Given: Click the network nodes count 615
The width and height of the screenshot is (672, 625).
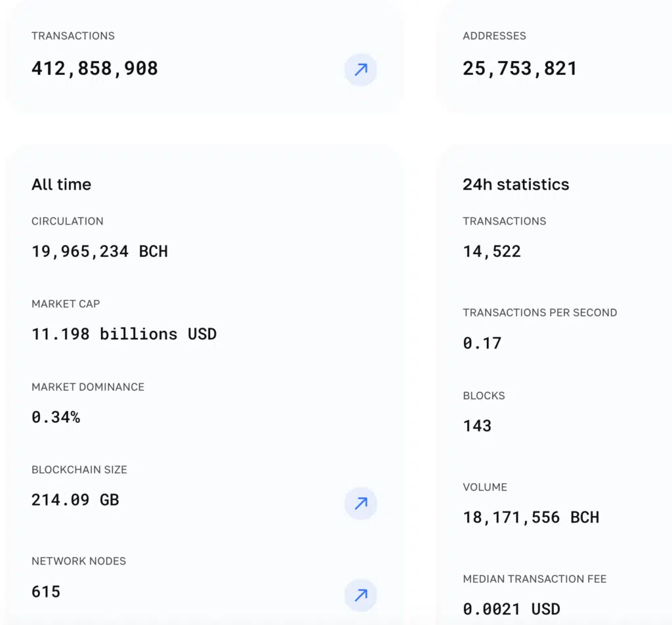Looking at the screenshot, I should point(46,592).
